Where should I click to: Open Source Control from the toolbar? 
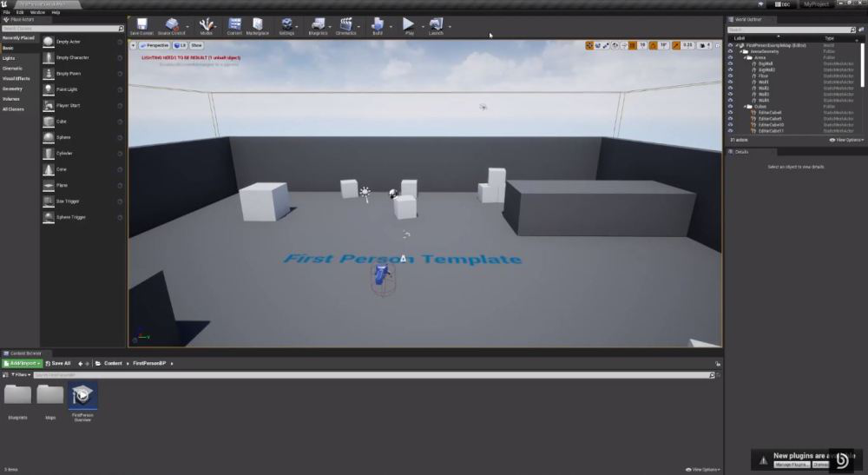pos(172,26)
